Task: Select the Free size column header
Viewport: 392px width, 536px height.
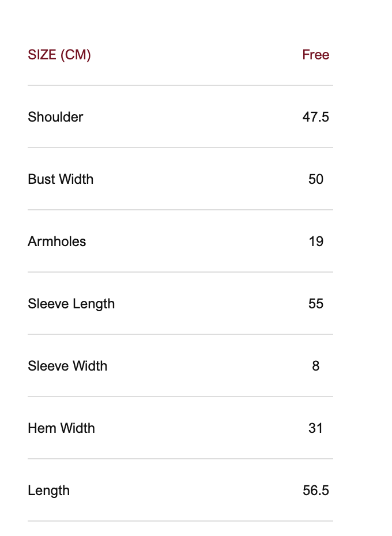Action: coord(315,55)
